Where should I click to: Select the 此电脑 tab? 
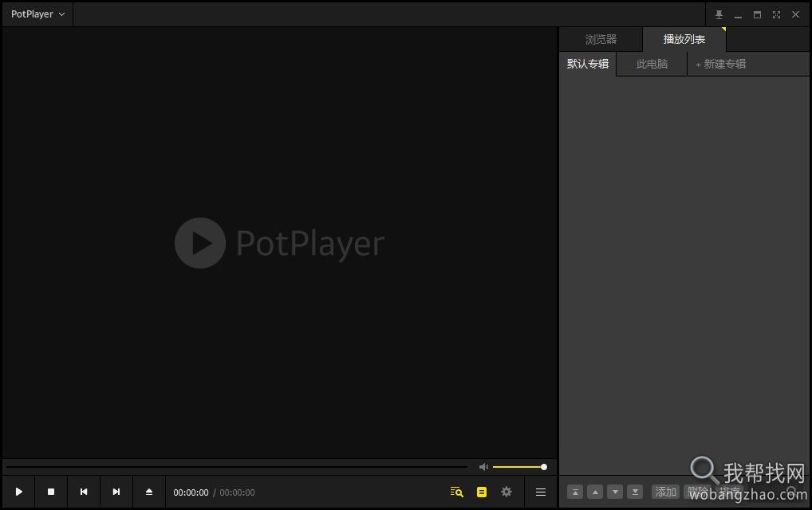tap(652, 64)
